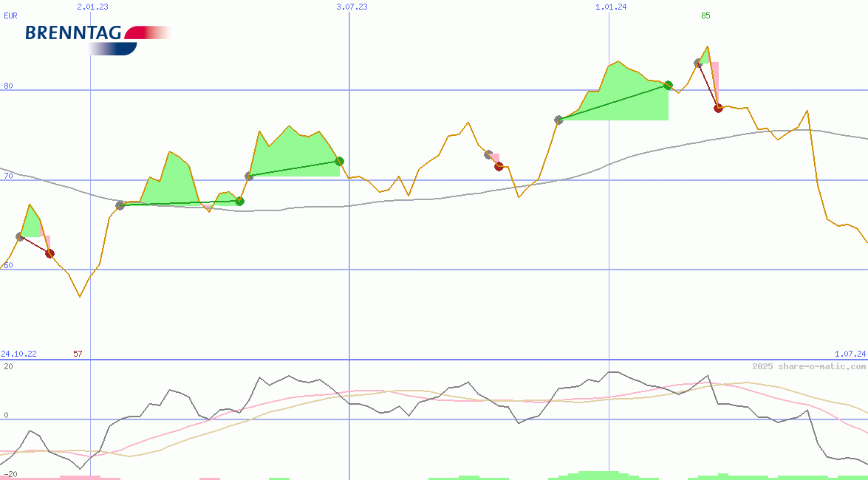Click the first gray marker at the chart start
868x480 pixels.
click(20, 236)
